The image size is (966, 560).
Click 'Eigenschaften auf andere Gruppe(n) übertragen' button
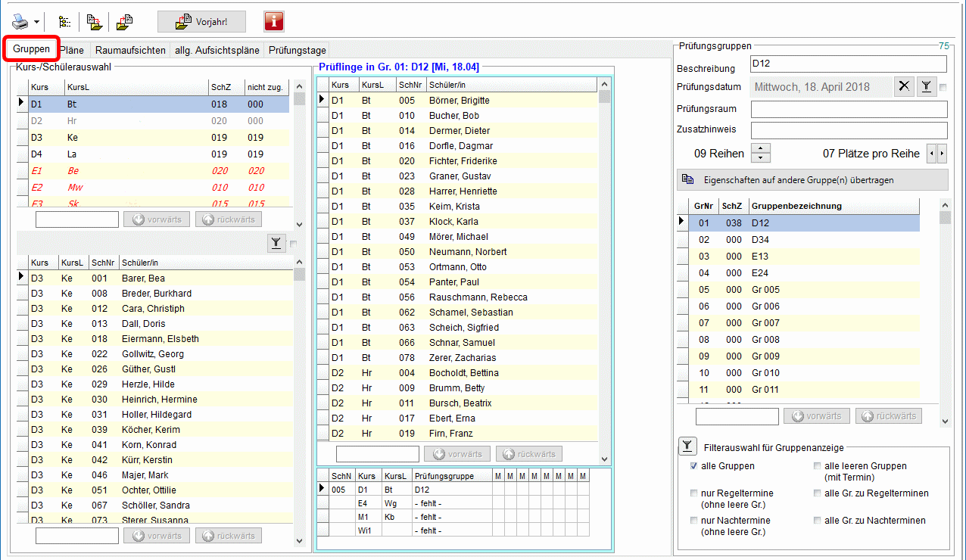point(811,180)
